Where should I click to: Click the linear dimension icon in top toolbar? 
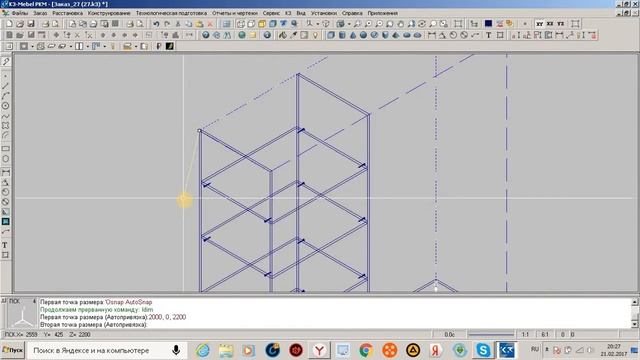click(x=432, y=36)
